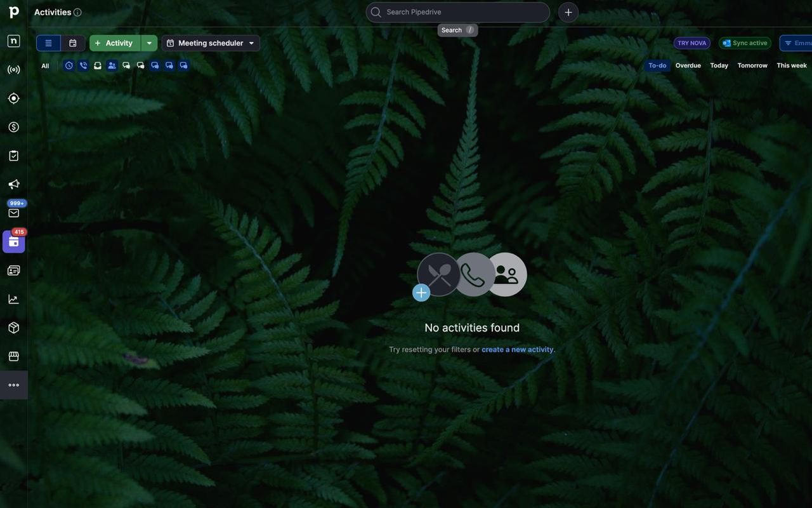This screenshot has width=812, height=508.
Task: Select the Tomorrow tab
Action: click(x=752, y=65)
